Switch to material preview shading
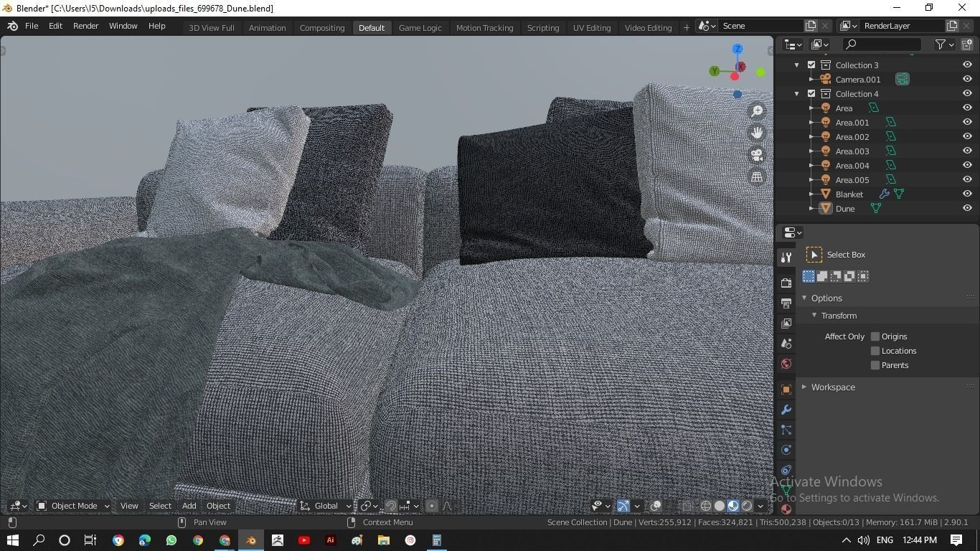 [x=733, y=506]
